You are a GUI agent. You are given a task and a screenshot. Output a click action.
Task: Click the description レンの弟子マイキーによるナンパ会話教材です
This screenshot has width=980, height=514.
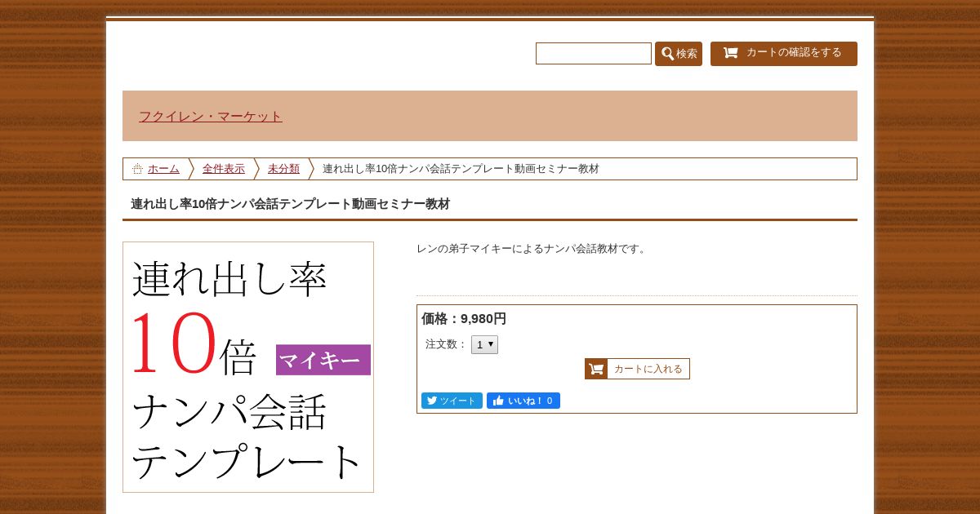pyautogui.click(x=533, y=249)
